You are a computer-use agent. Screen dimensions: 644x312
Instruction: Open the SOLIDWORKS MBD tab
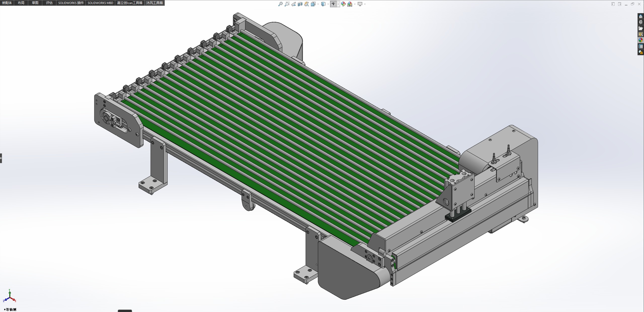[100, 3]
